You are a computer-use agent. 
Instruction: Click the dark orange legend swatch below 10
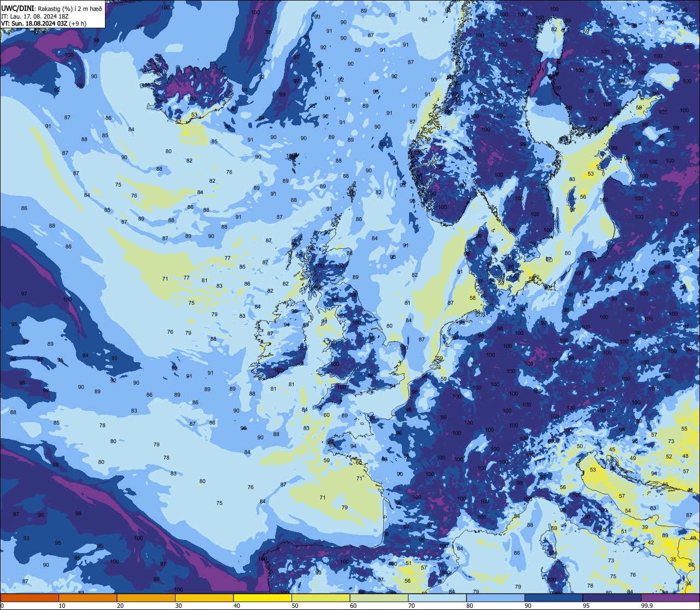30,597
